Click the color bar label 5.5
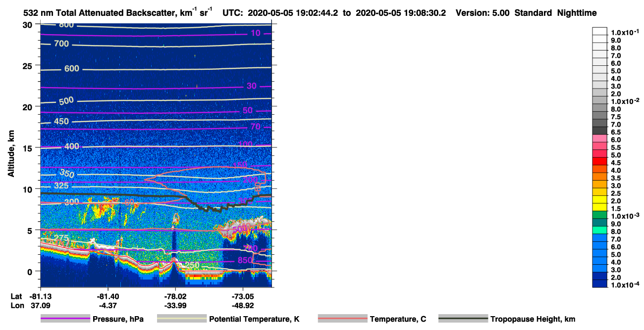Screen dimensions: 644x330 pos(616,147)
